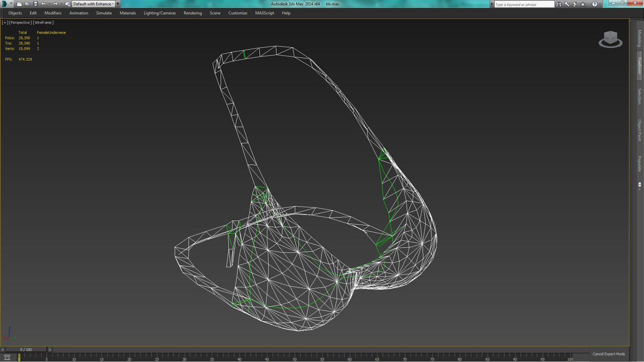Click the [Perspective] viewport label
Image resolution: width=644 pixels, height=362 pixels.
coord(21,23)
